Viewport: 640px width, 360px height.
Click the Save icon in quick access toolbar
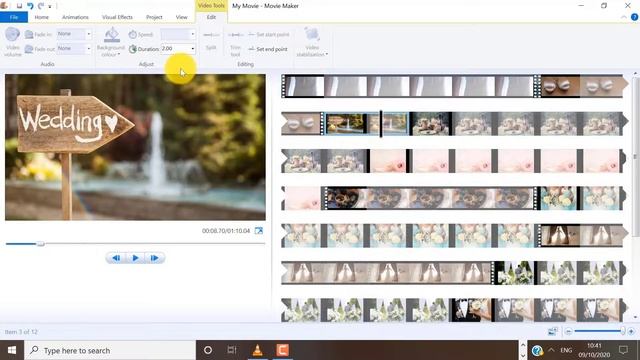(x=19, y=6)
